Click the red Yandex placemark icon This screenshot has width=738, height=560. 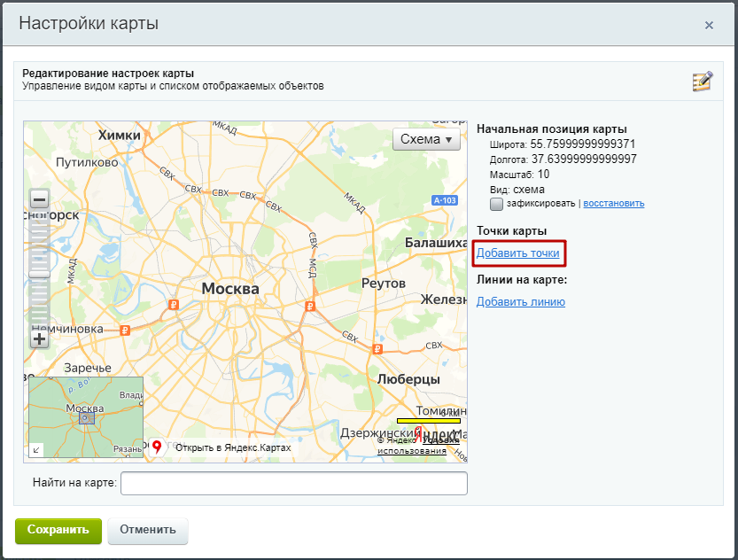coord(157,447)
